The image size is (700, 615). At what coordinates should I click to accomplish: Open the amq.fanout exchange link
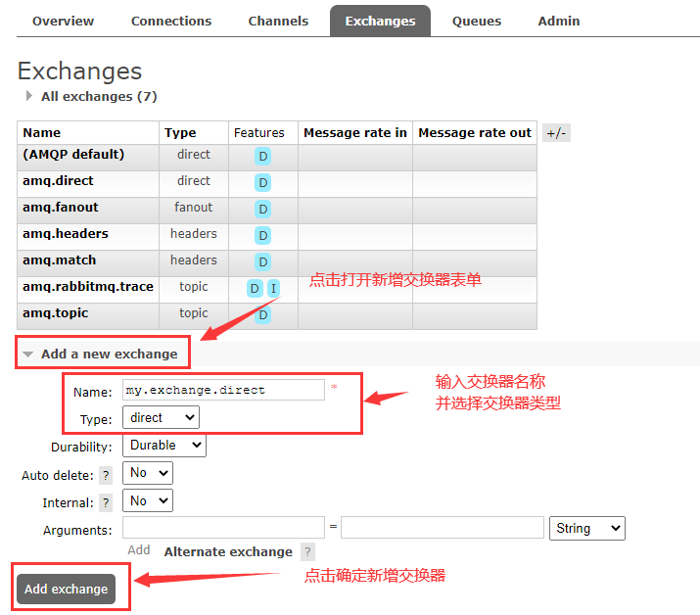tap(61, 208)
